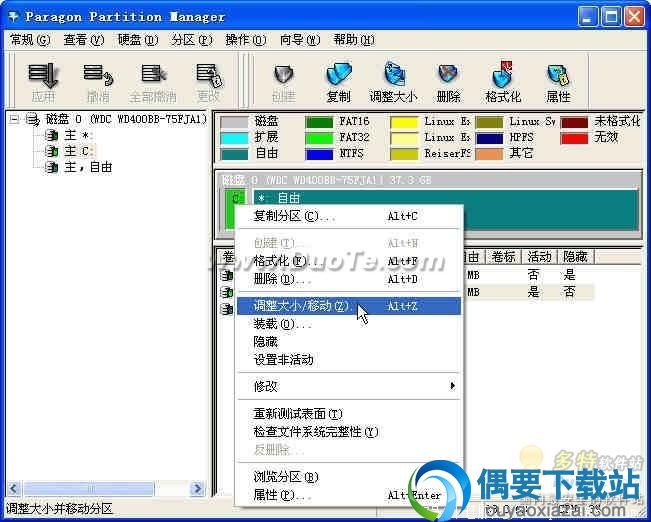Click the 格式化 (Format) toolbar icon
Screen dimensions: 651x522
(503, 75)
